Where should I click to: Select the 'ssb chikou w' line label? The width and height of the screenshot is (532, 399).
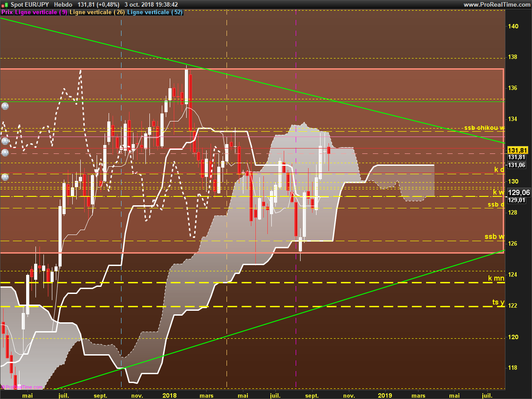pyautogui.click(x=484, y=128)
